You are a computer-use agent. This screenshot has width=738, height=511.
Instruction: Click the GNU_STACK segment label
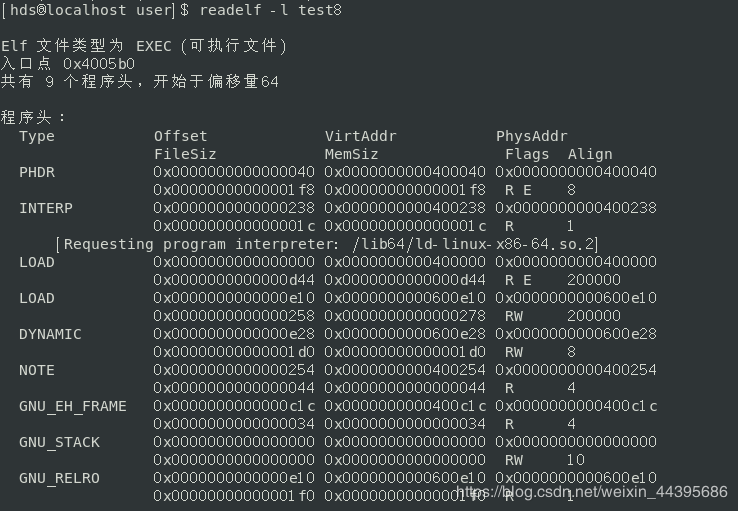click(60, 442)
